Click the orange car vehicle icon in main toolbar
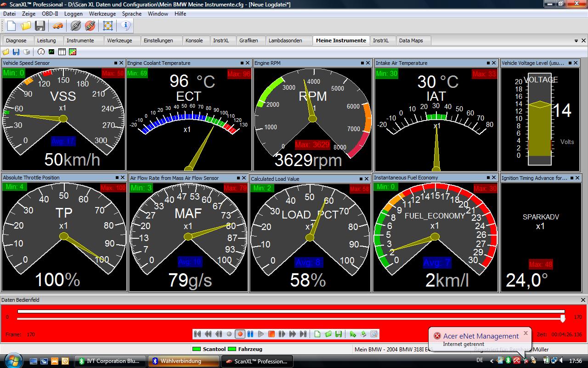The image size is (588, 368). tap(58, 26)
